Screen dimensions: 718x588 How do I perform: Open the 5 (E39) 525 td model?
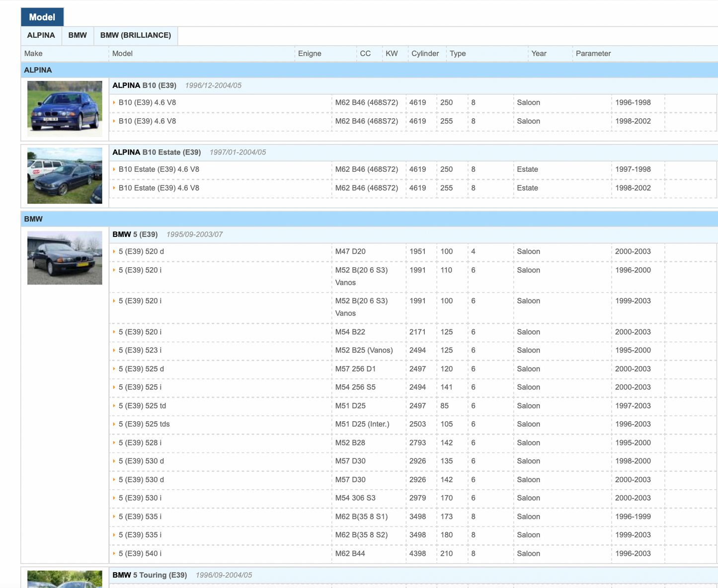pyautogui.click(x=142, y=406)
